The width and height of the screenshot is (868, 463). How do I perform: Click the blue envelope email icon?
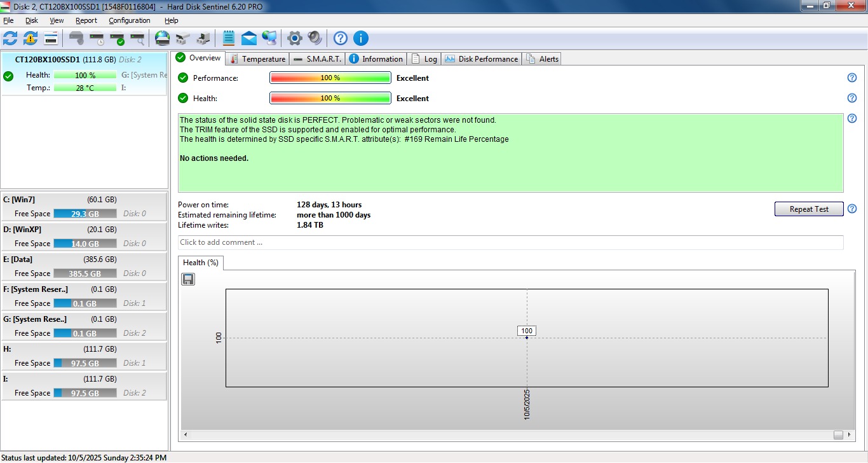click(x=249, y=38)
